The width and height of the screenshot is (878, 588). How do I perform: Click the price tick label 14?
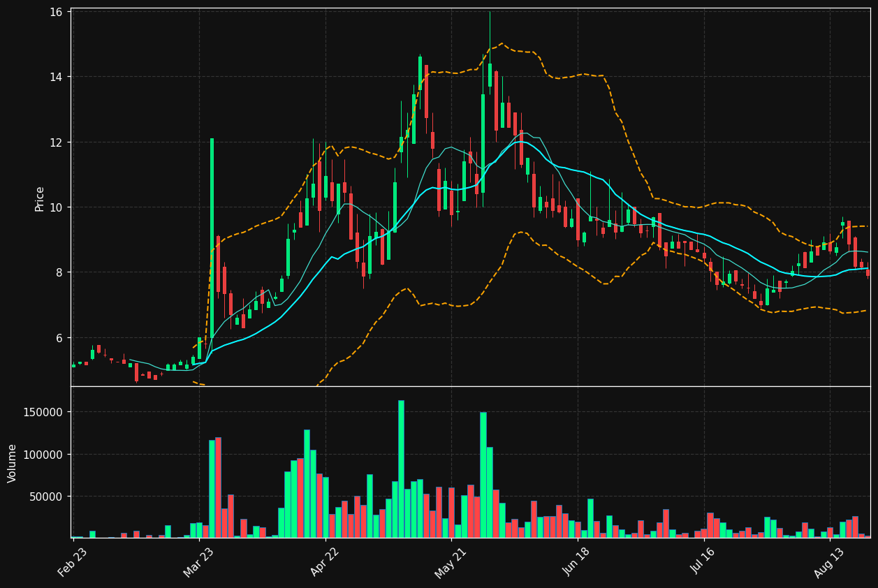pos(57,77)
